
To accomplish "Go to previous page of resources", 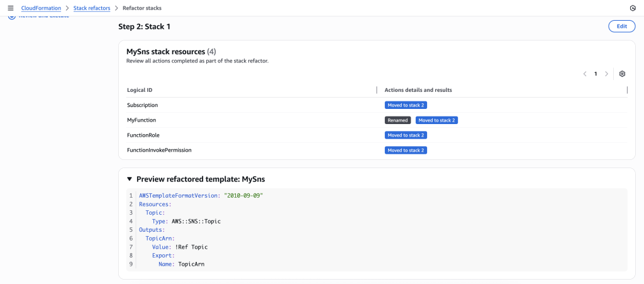I will (584, 74).
